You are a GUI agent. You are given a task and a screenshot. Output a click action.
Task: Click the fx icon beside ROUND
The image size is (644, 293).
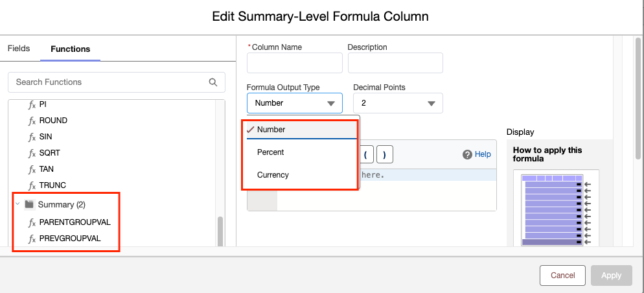pos(32,121)
